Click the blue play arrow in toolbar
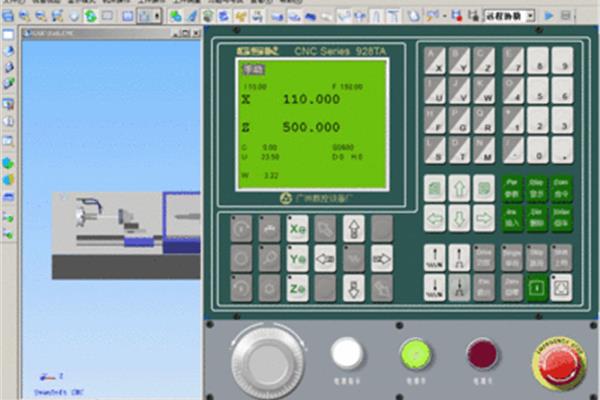This screenshot has height=400, width=600. pos(549,16)
